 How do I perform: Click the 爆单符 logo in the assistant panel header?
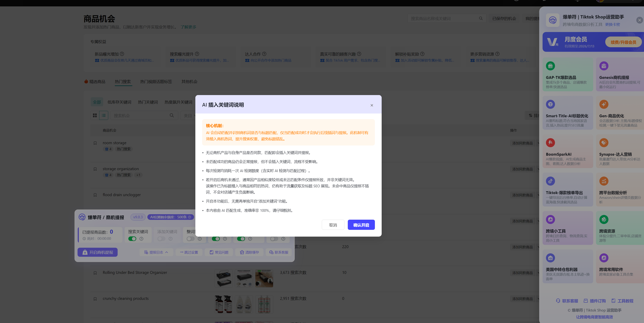point(553,20)
